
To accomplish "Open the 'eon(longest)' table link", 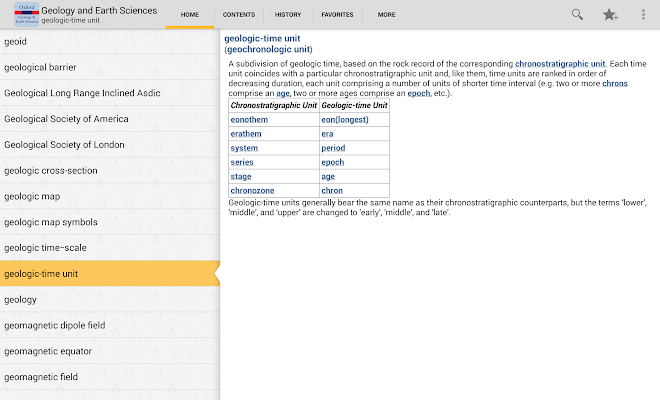I will point(345,120).
